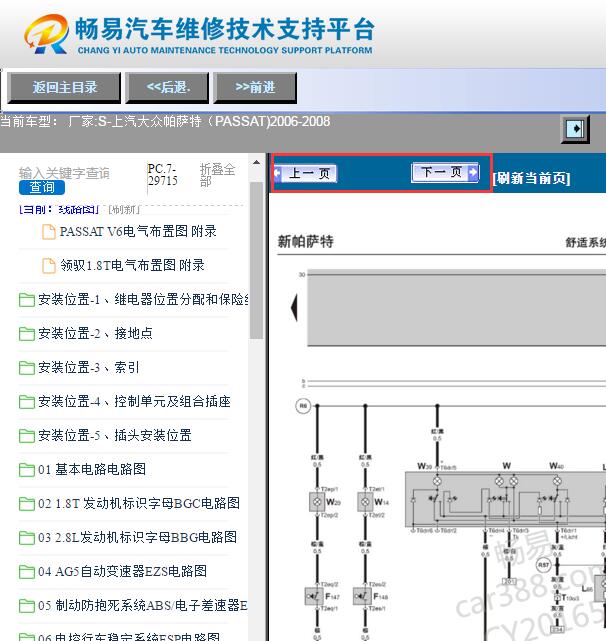Click the R57 circle node in the diagram

(x=543, y=565)
